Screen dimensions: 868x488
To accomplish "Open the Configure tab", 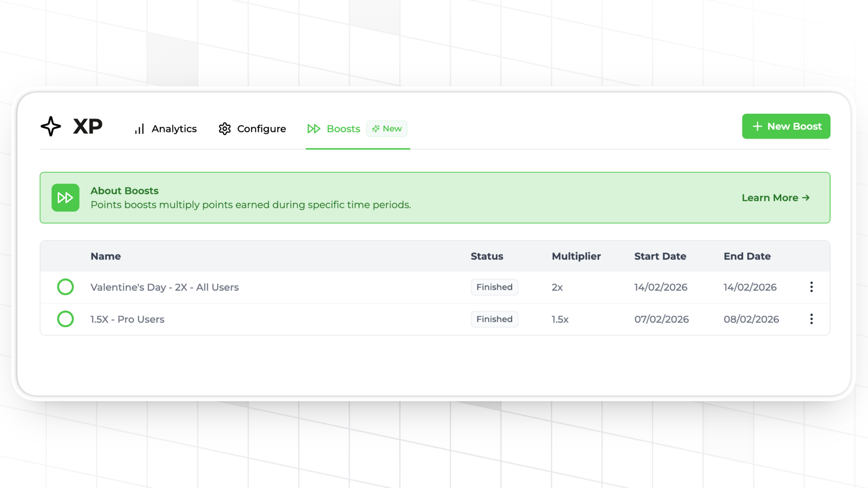I will click(x=261, y=129).
